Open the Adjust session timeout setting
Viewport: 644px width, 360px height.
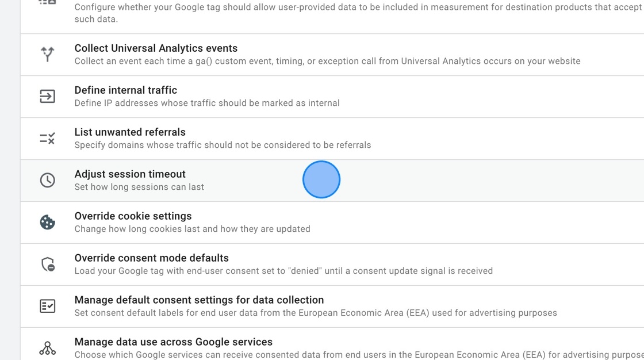(129, 174)
